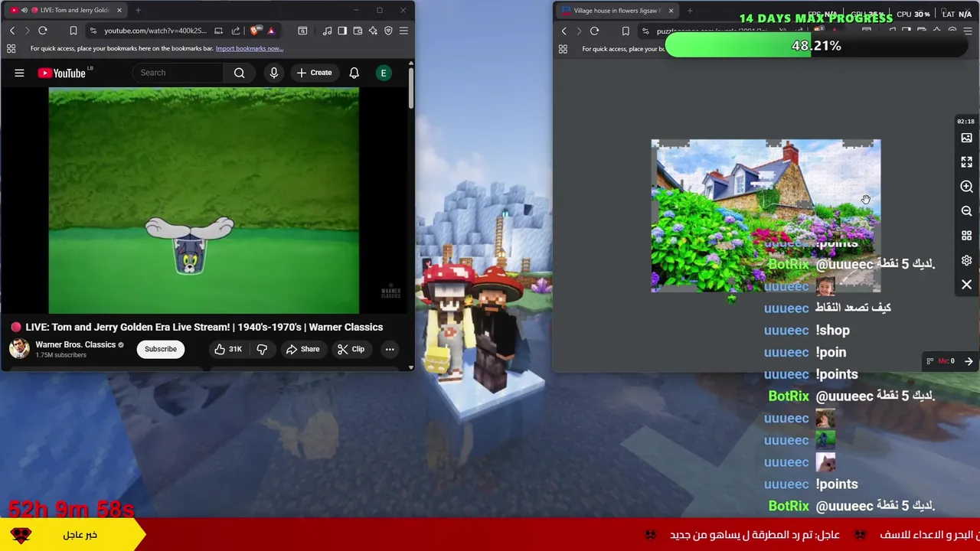
Task: Open Leo AI sparkle icon
Action: pos(373,31)
